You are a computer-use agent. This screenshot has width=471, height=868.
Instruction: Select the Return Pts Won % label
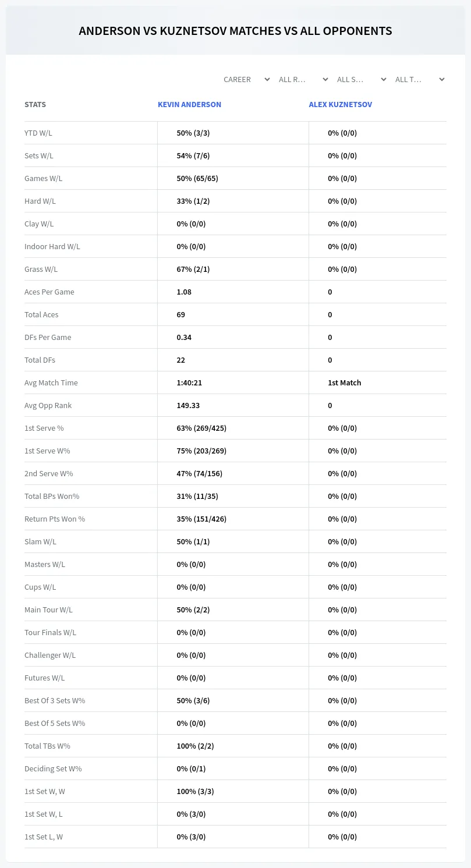[55, 519]
